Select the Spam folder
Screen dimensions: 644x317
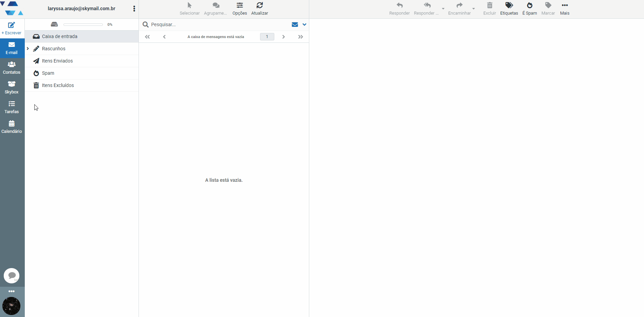pos(82,73)
